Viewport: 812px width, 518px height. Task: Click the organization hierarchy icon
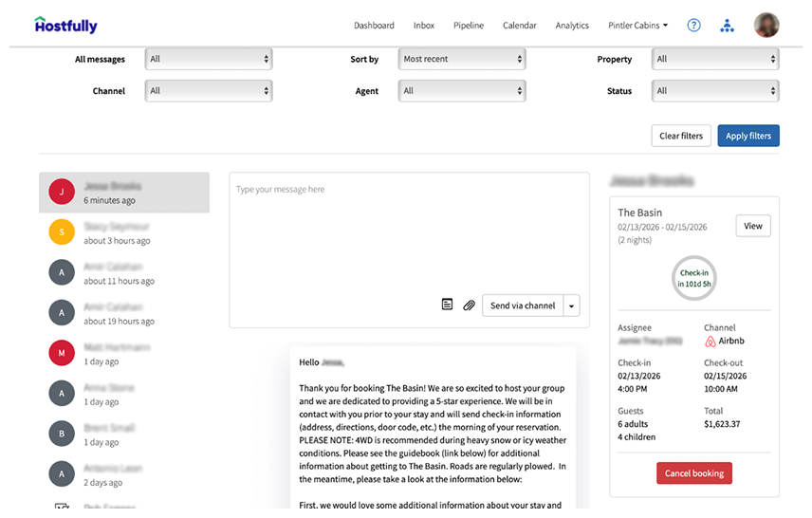click(x=727, y=26)
